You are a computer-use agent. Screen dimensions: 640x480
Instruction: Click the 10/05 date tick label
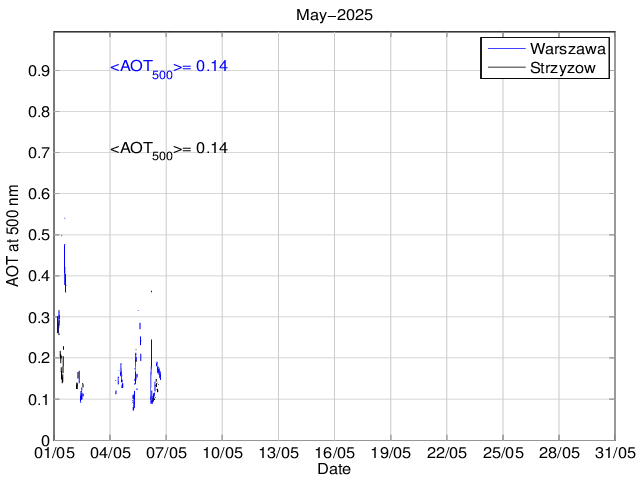click(222, 453)
